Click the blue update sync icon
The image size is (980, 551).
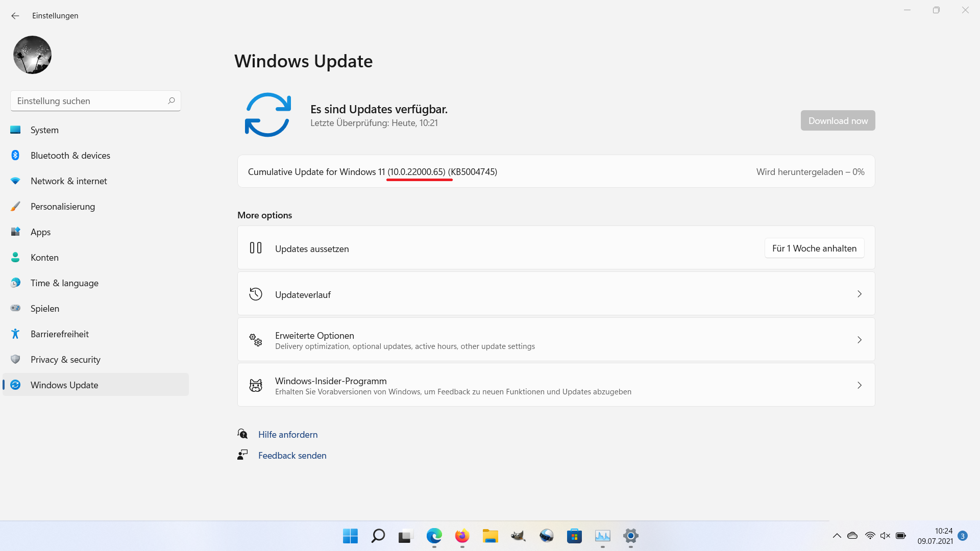267,115
